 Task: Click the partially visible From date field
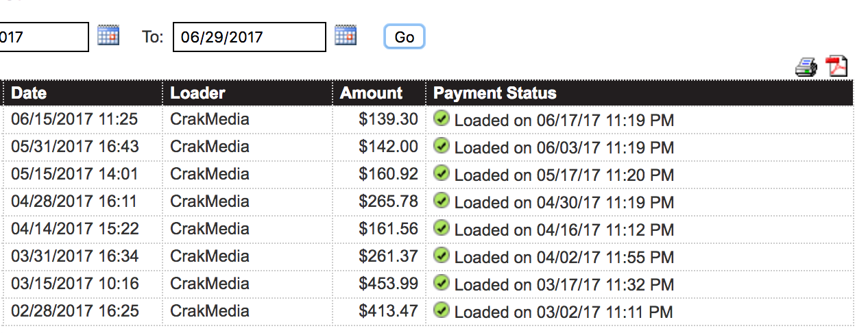coord(44,37)
